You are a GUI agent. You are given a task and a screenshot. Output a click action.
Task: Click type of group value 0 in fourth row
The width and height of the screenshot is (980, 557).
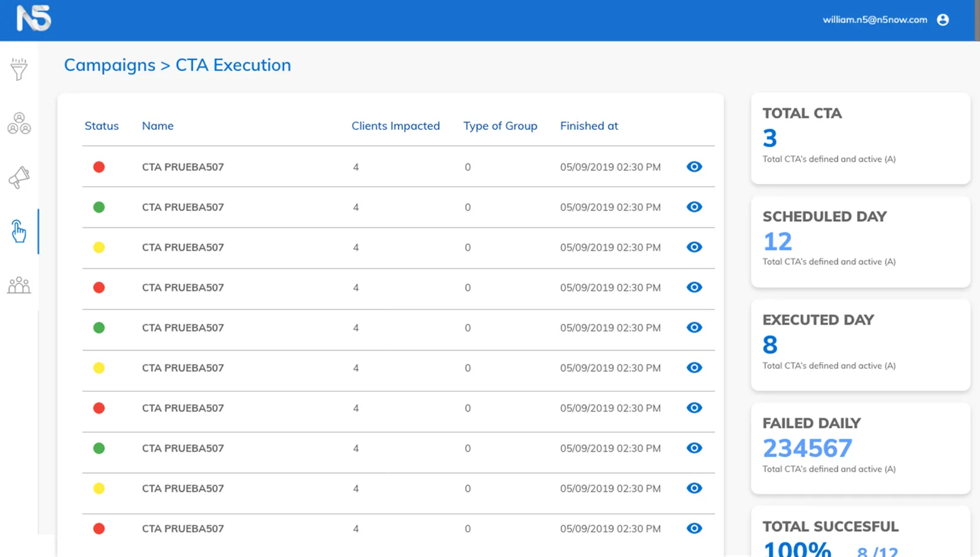468,287
